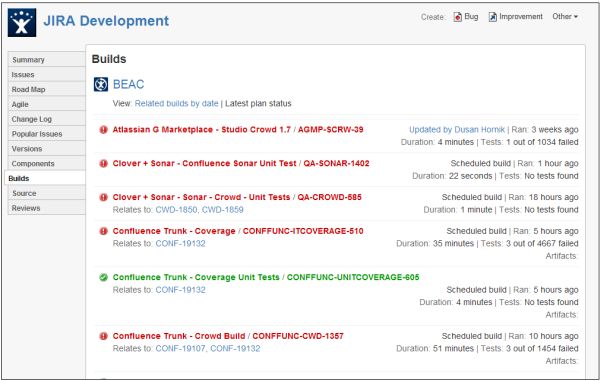Go to the Agile tab
The width and height of the screenshot is (600, 381).
[x=46, y=104]
